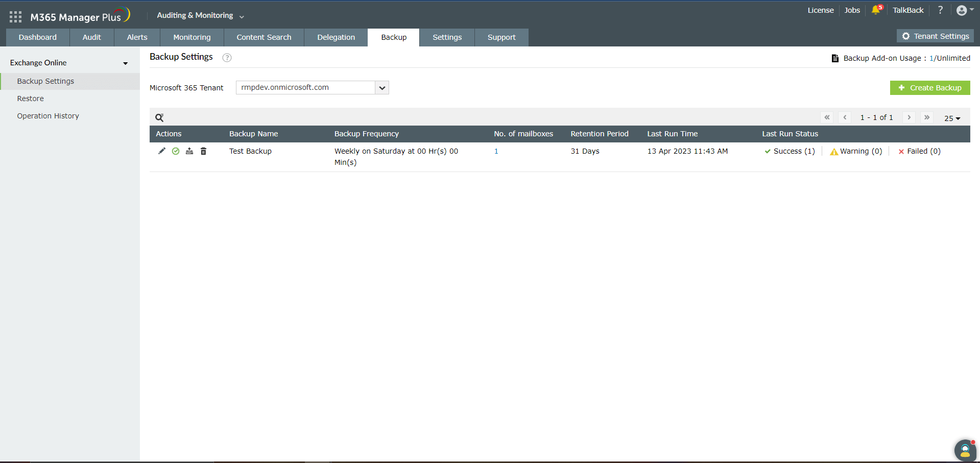The image size is (980, 463).
Task: Open Operation History in the sidebar
Action: pyautogui.click(x=48, y=116)
